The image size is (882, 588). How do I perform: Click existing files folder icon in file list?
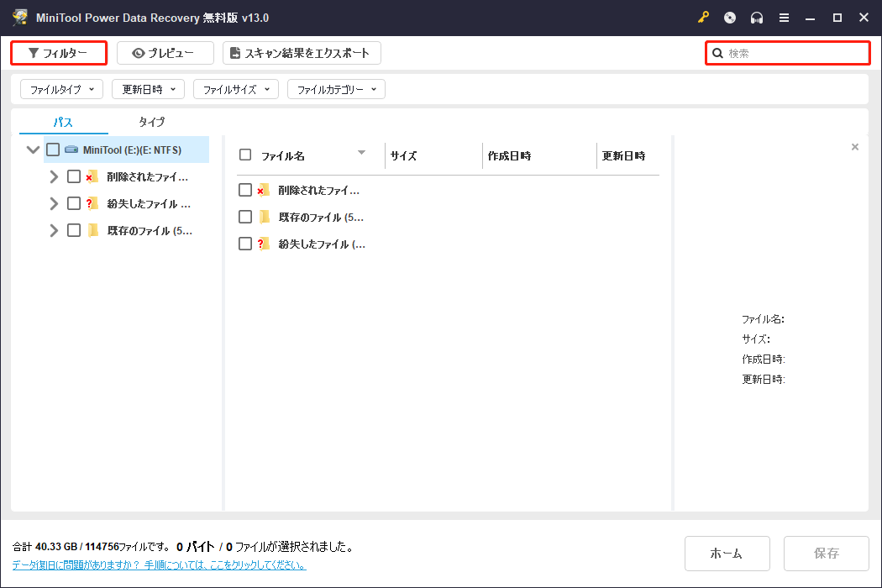click(265, 217)
